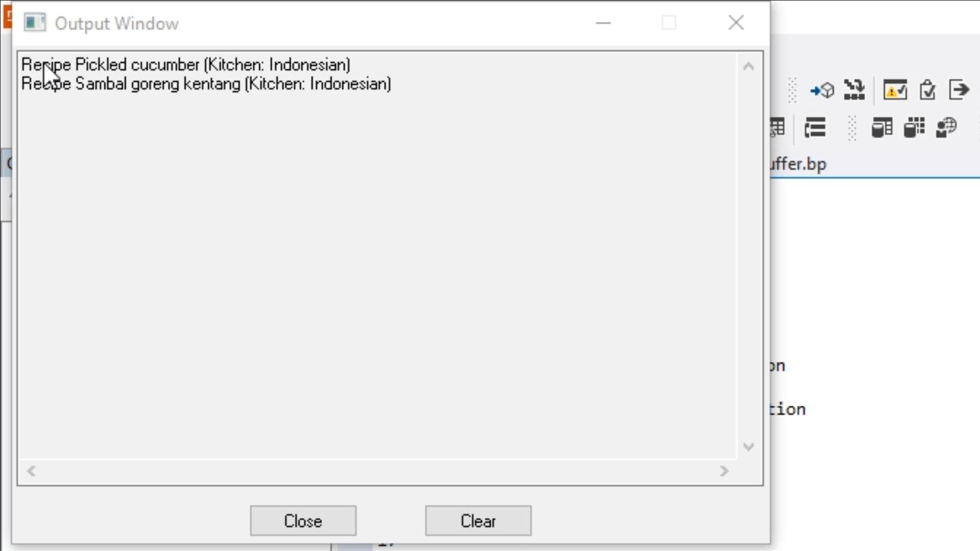
Task: Click the clipboard checkmark icon
Action: (x=927, y=90)
